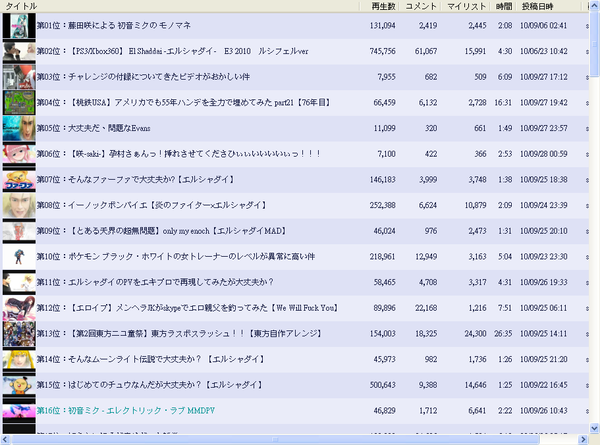Open thumbnail of 第03位 video
Viewport: 600px width, 445px height.
(19, 77)
